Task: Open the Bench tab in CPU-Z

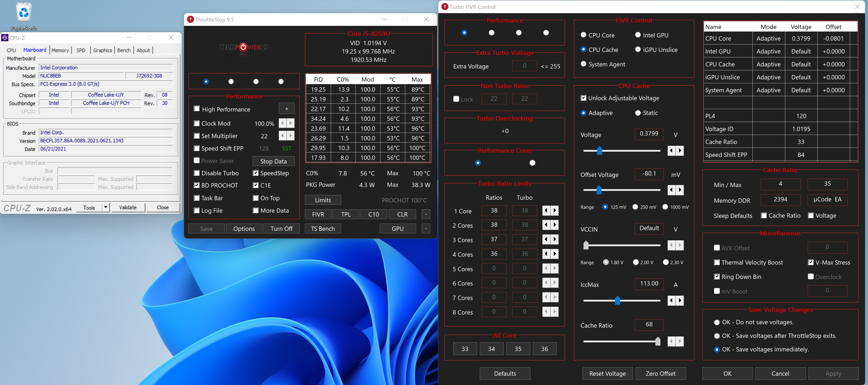Action: point(124,50)
